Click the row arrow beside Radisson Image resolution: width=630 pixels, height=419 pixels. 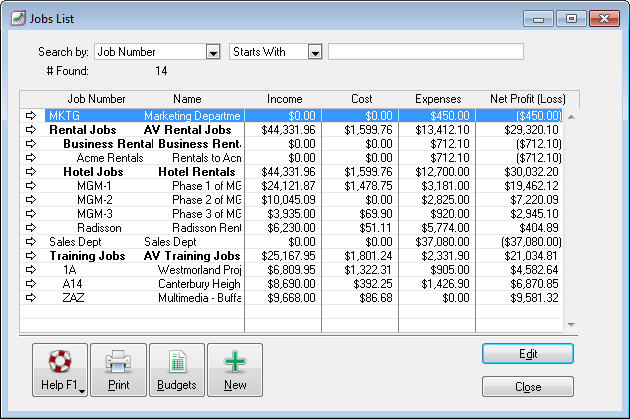pos(31,228)
